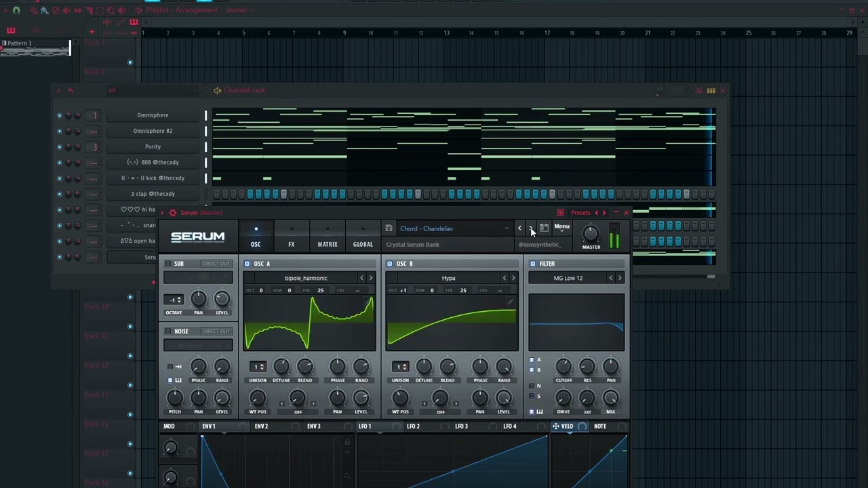Click the SUB octave value stepper

point(174,300)
